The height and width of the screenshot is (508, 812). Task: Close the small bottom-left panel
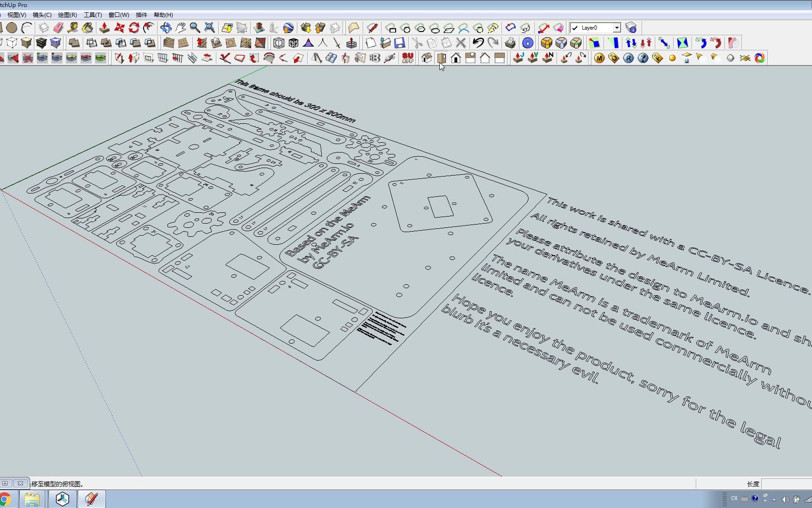[x=20, y=483]
